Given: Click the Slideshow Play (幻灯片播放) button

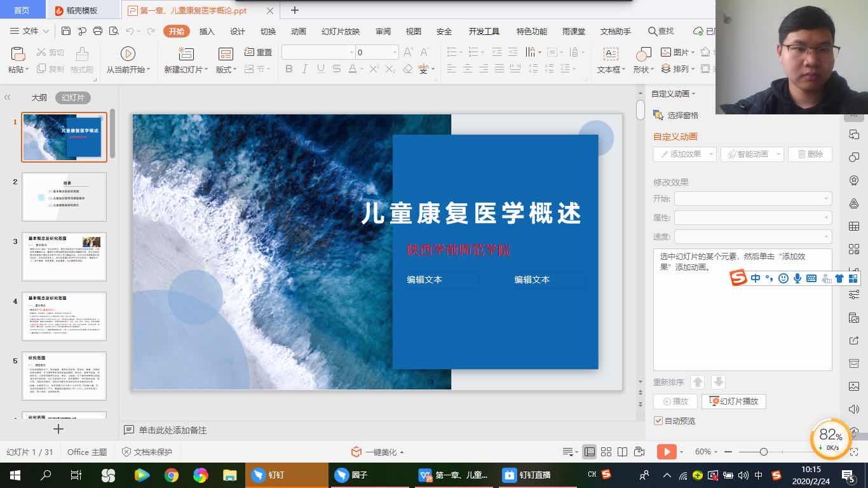Looking at the screenshot, I should click(734, 402).
